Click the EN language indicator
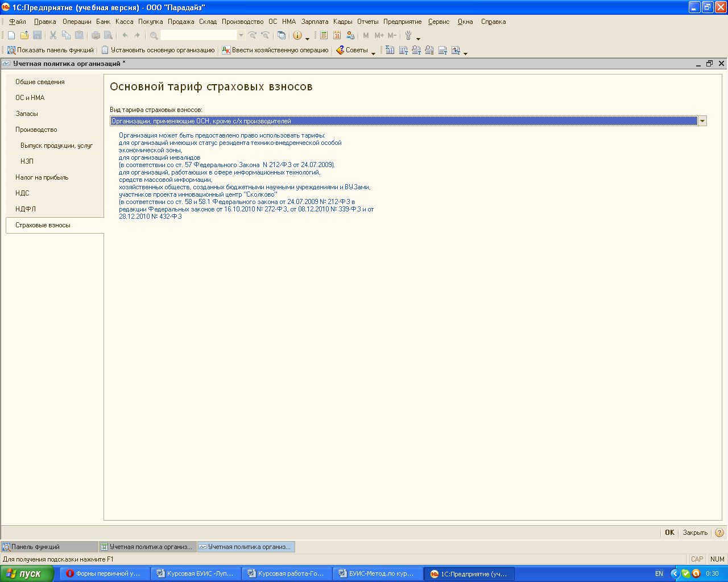 tap(659, 573)
